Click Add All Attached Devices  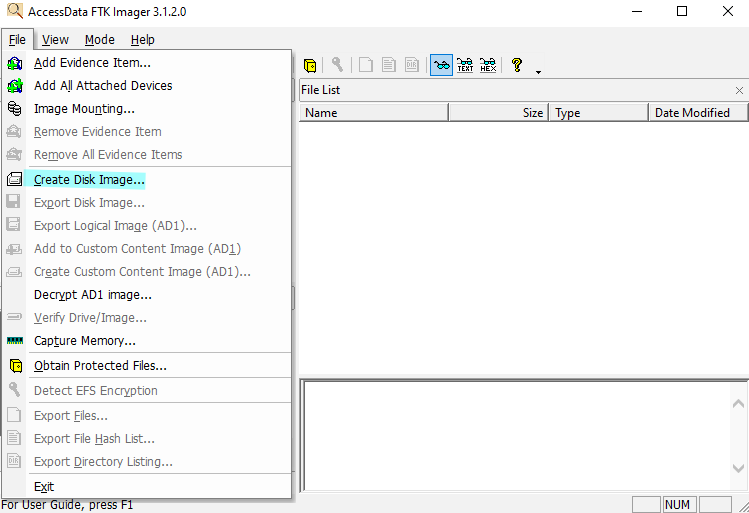(x=102, y=86)
